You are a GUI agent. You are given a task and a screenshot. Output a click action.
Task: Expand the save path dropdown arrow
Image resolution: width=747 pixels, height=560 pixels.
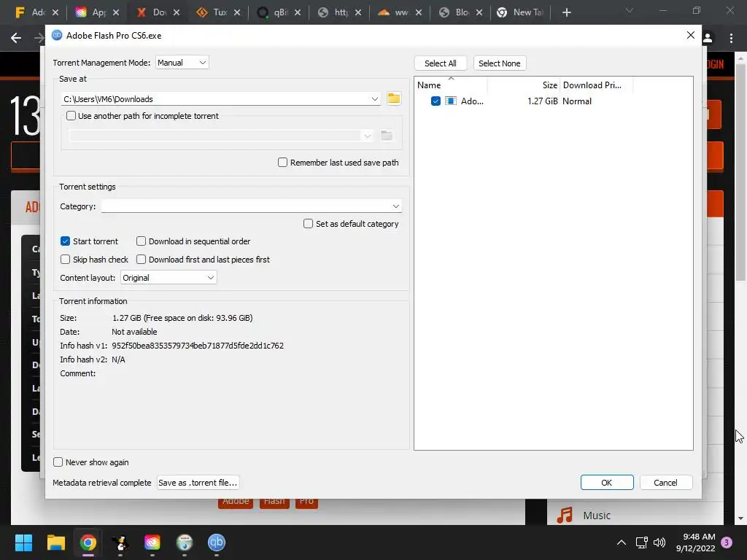click(375, 99)
